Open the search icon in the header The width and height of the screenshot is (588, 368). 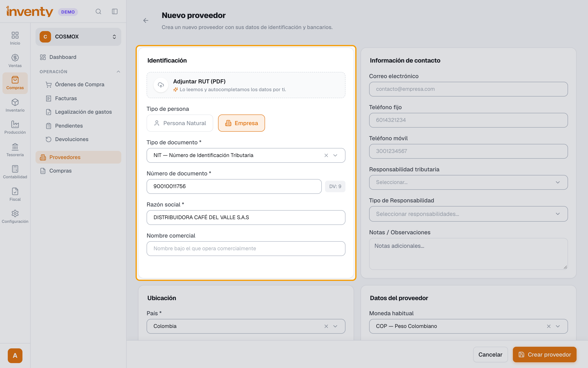[98, 11]
